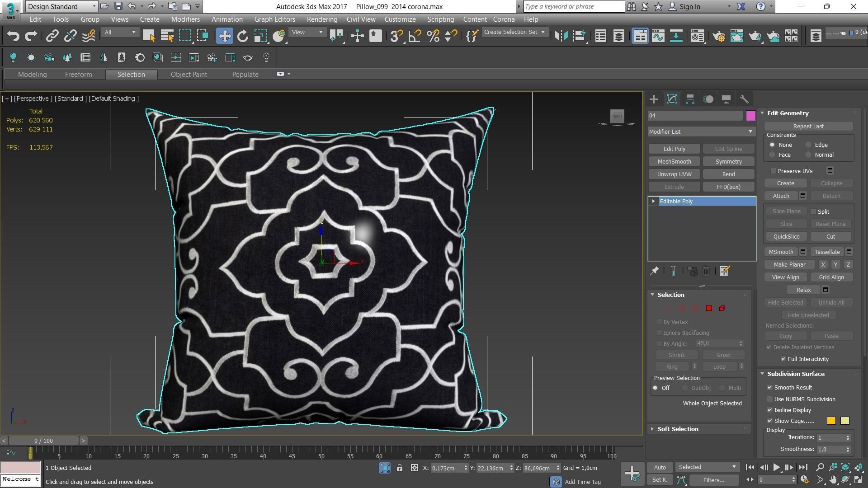Toggle the Full Interactivity checkbox
This screenshot has height=488, width=868.
pos(783,359)
